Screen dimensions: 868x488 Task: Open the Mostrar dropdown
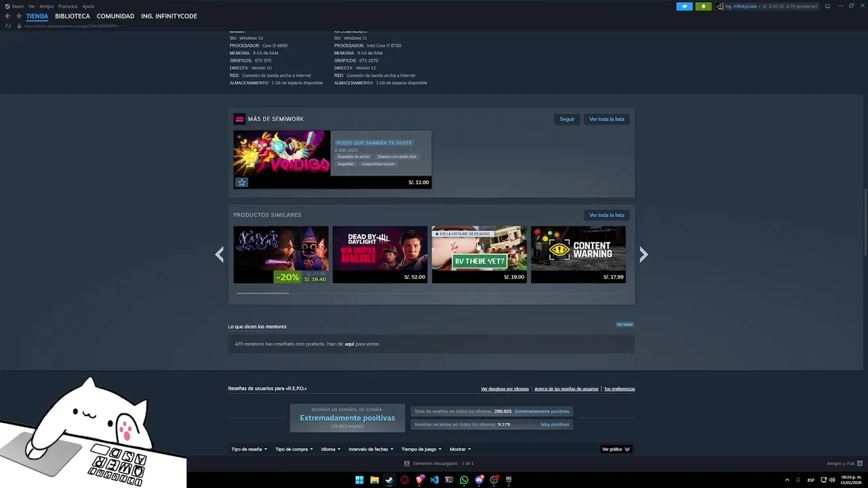[x=460, y=449]
